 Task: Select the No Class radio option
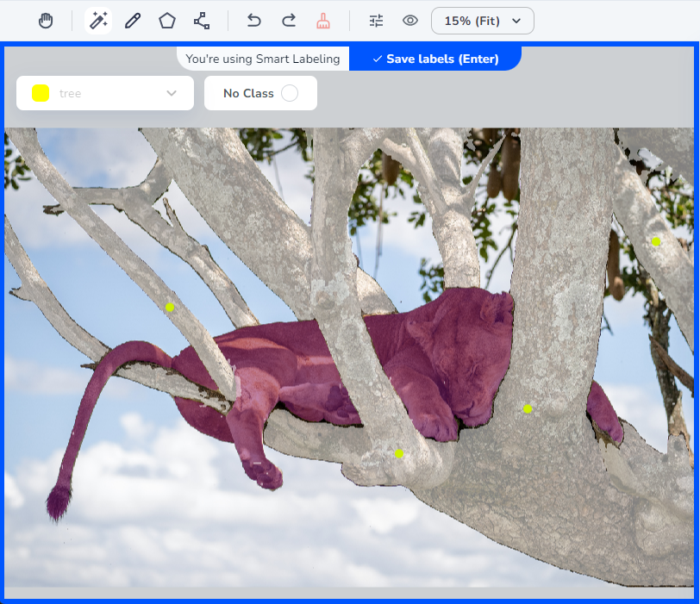(x=290, y=93)
